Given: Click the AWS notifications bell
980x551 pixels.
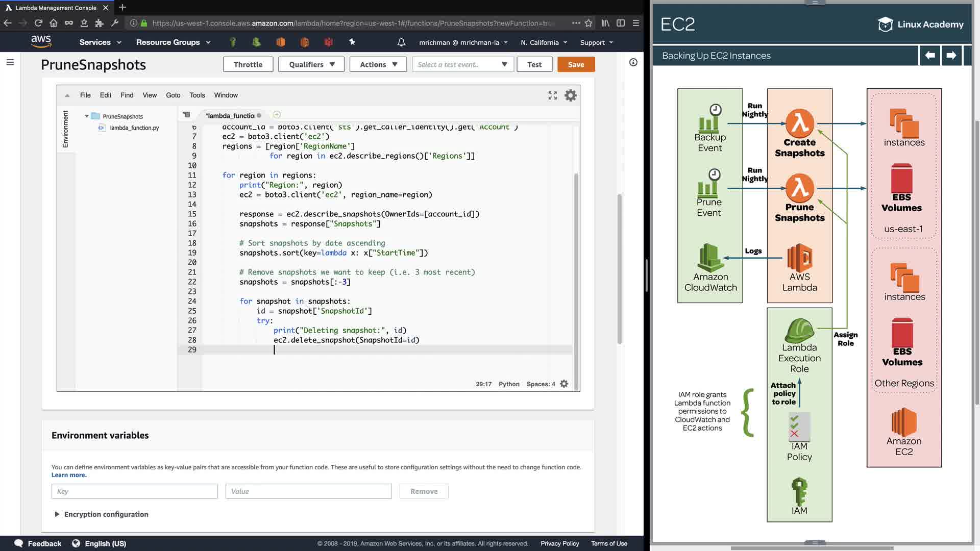Looking at the screenshot, I should point(401,42).
